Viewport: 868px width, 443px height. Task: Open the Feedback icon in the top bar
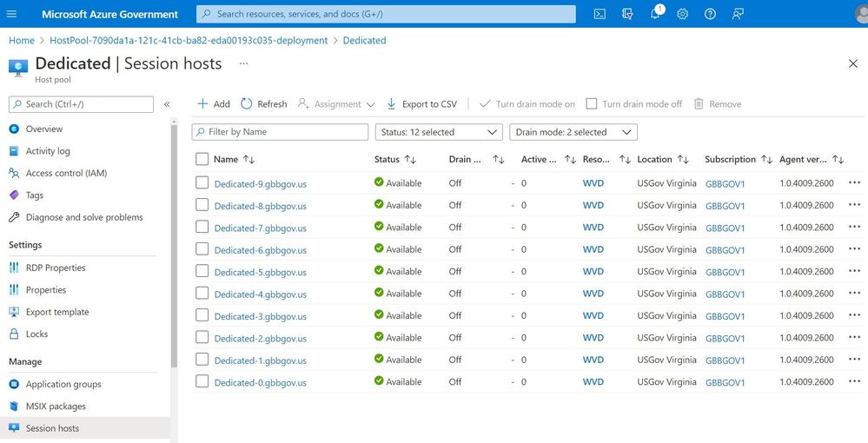point(738,15)
